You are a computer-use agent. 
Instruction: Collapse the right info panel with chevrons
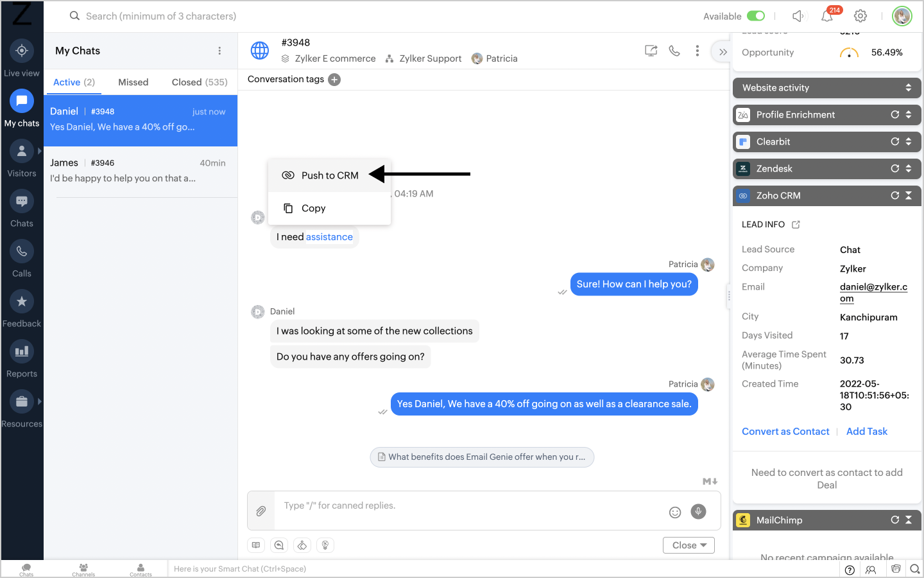[x=723, y=52]
